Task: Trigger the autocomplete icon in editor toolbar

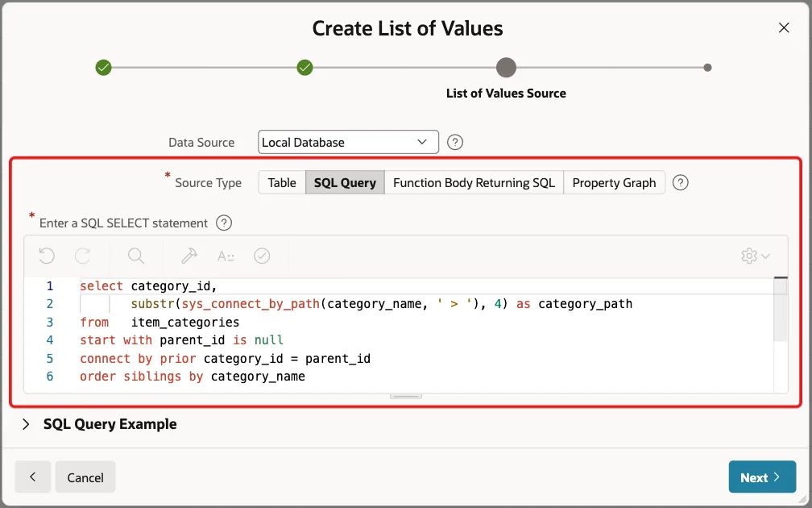Action: pyautogui.click(x=226, y=256)
